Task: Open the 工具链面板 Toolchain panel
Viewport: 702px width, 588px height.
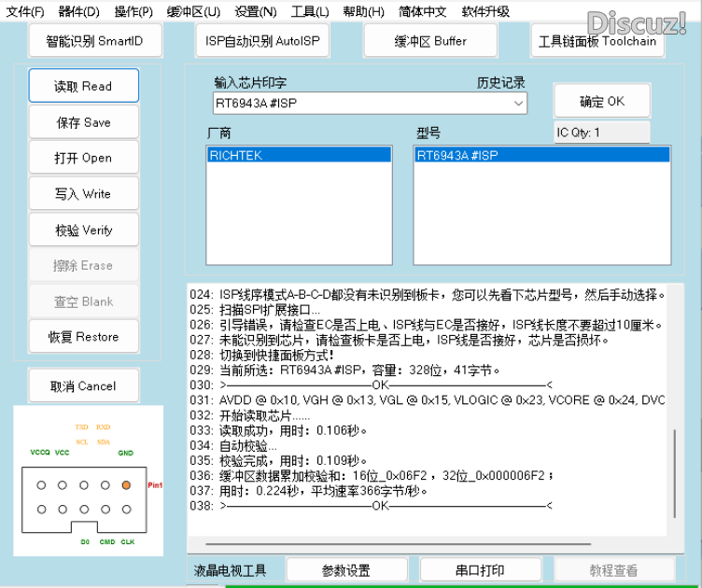Action: point(597,41)
